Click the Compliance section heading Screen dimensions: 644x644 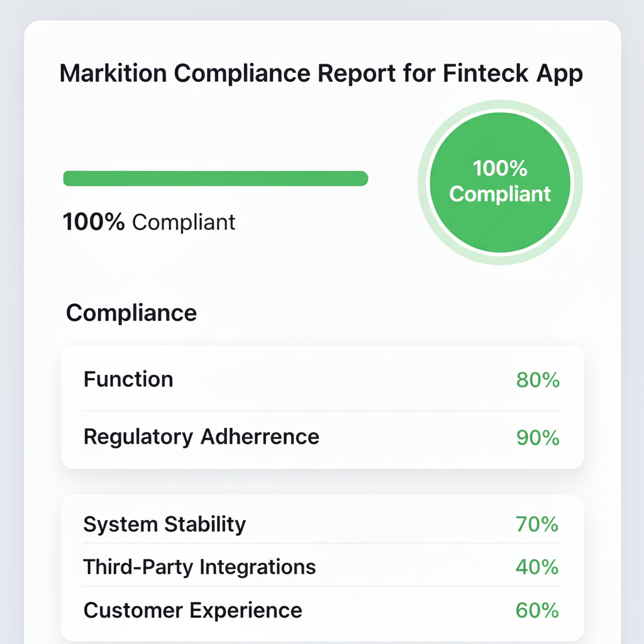[x=131, y=313]
